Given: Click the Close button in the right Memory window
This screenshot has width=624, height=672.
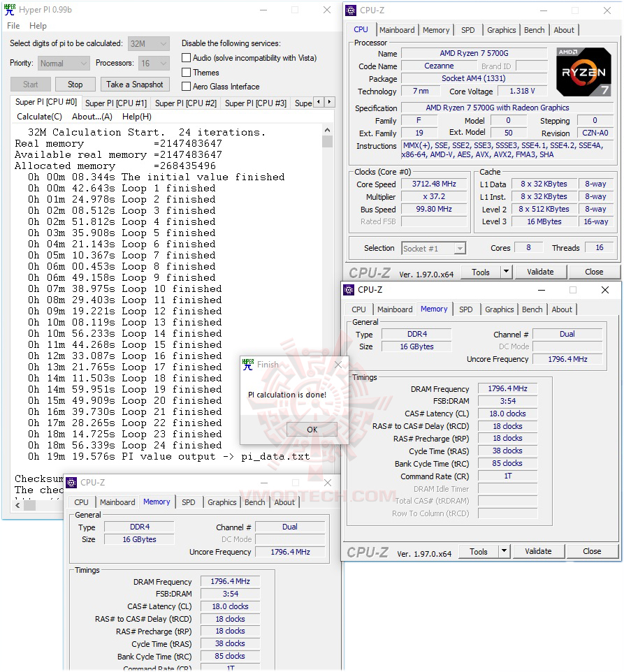Looking at the screenshot, I should (591, 551).
